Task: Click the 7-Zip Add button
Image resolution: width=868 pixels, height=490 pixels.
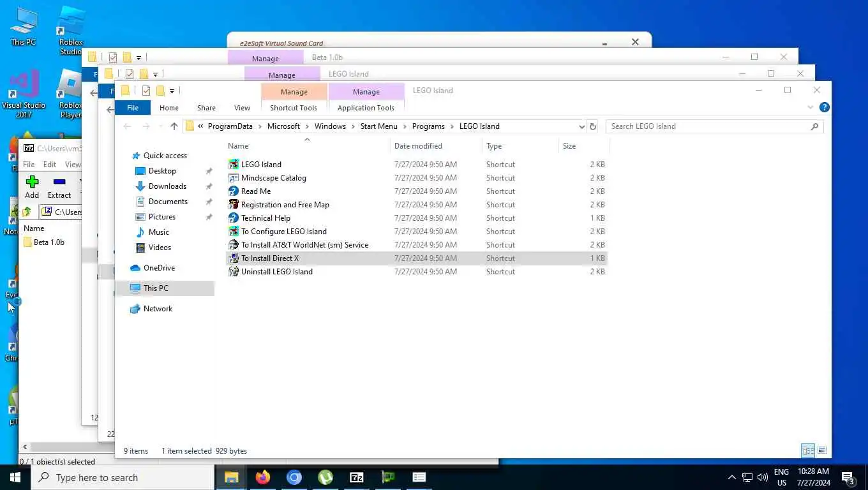Action: [x=32, y=188]
